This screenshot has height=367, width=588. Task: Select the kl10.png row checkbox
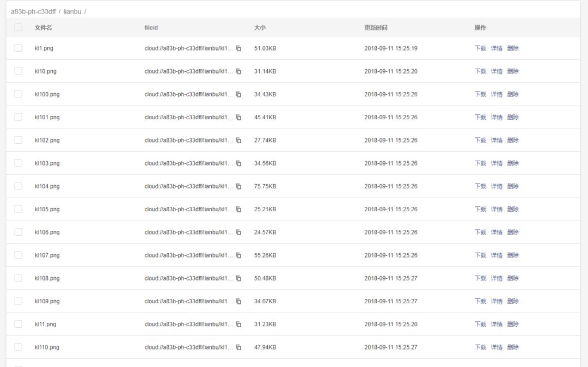click(18, 71)
